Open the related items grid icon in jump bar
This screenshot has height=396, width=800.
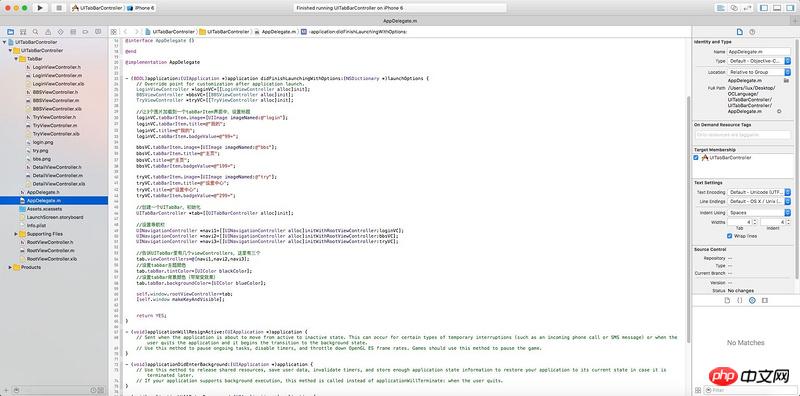pyautogui.click(x=114, y=32)
